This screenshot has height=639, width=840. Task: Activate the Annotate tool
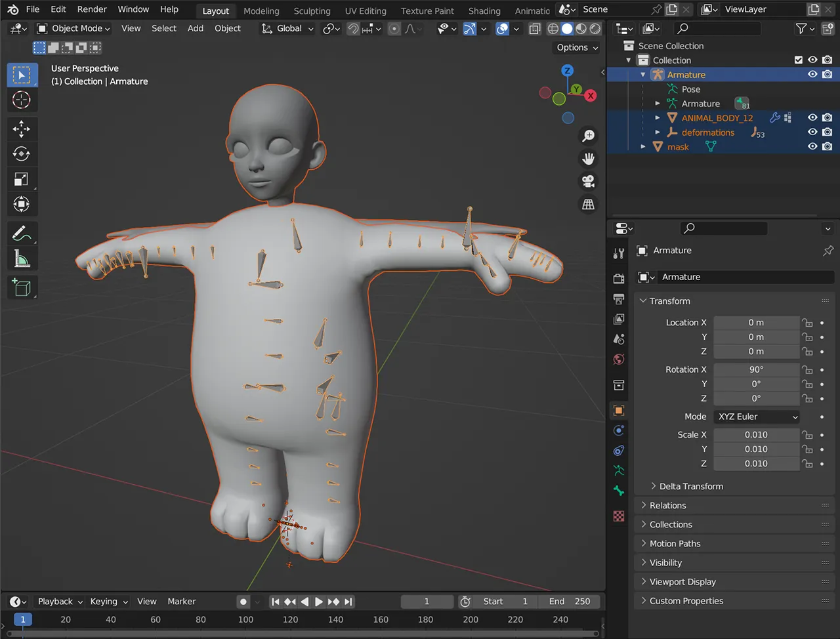click(x=22, y=233)
